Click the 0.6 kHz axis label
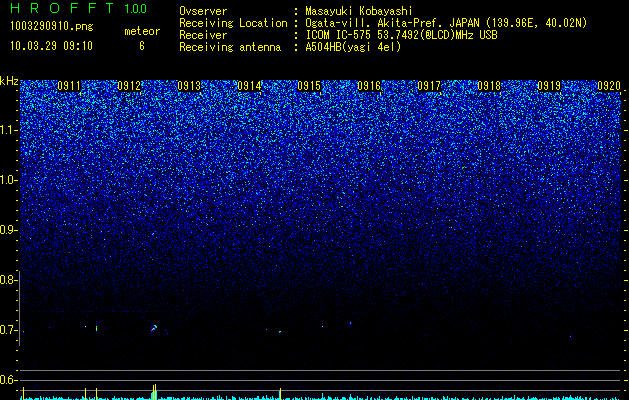 tap(7, 380)
